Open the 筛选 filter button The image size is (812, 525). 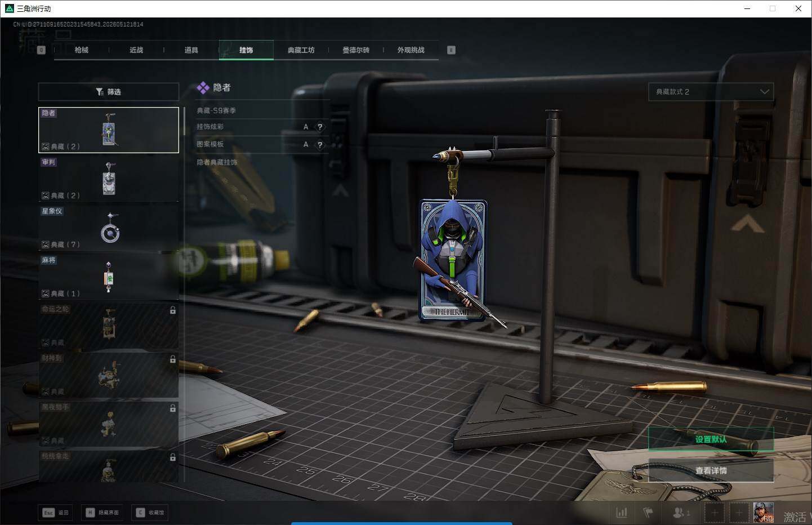(x=109, y=92)
